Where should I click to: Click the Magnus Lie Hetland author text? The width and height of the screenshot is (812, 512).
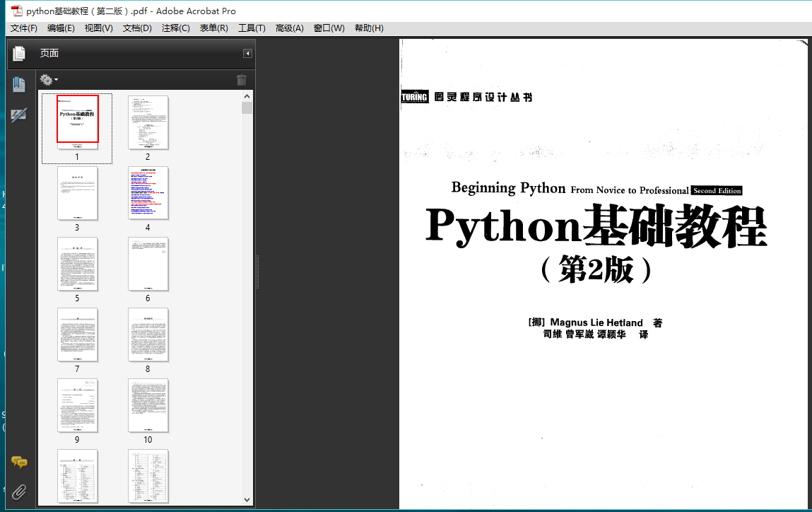(596, 323)
